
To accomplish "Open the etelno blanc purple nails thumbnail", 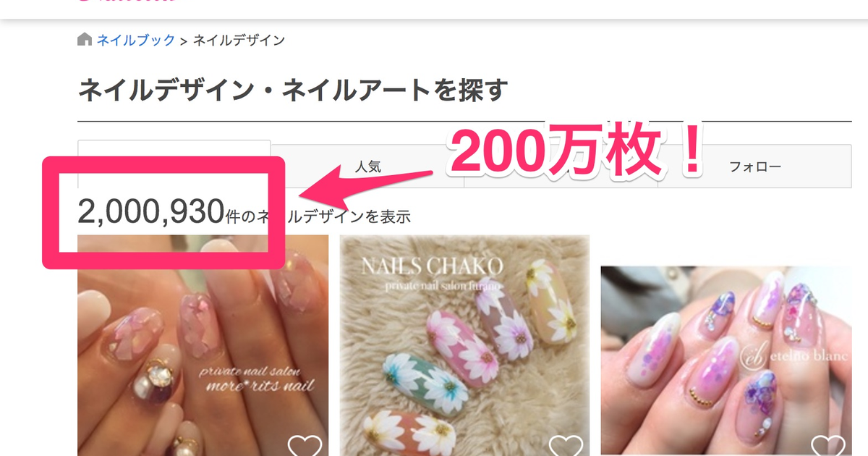I will tap(726, 360).
